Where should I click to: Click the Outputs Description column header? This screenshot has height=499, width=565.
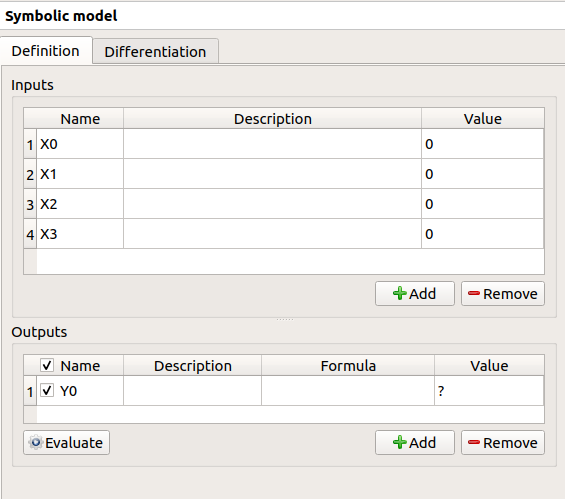click(x=192, y=366)
